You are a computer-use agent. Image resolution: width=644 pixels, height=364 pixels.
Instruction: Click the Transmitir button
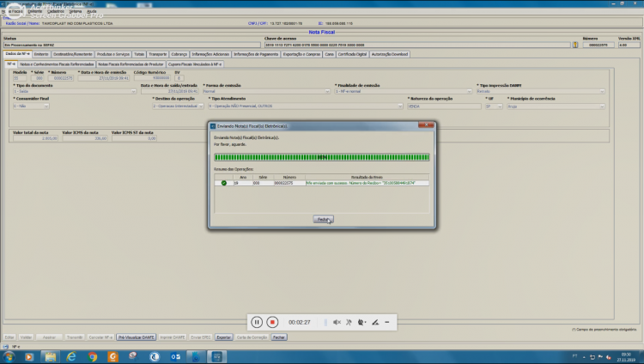pyautogui.click(x=75, y=337)
